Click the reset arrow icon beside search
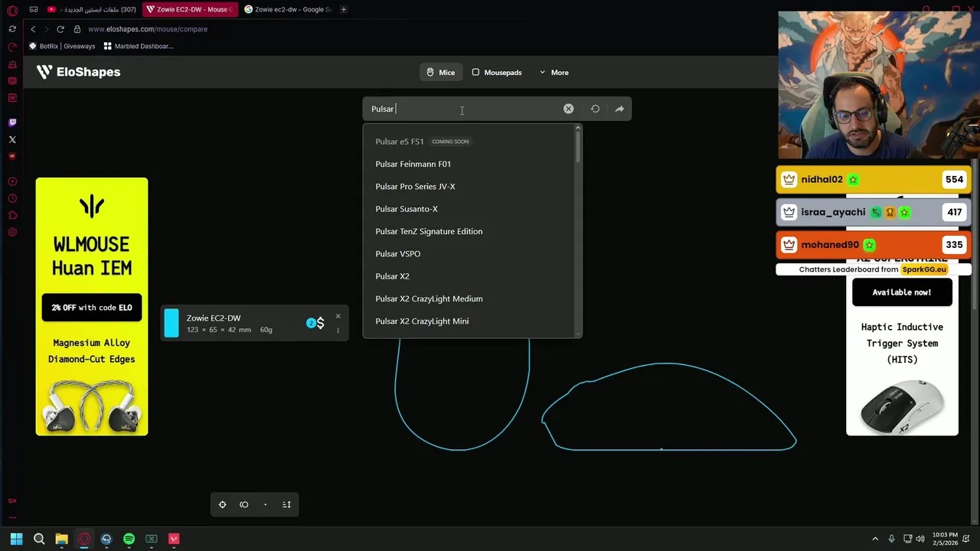The image size is (980, 551). pyautogui.click(x=595, y=109)
